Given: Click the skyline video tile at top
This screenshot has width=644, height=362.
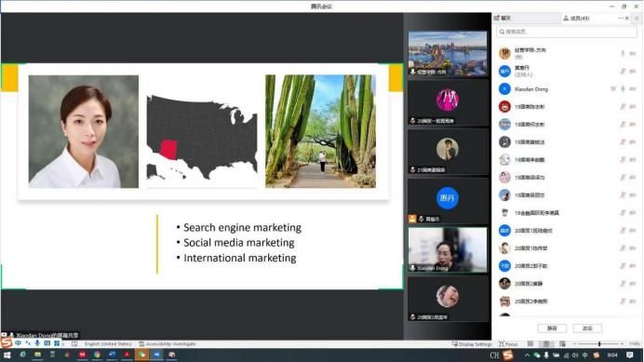Looking at the screenshot, I should (448, 53).
